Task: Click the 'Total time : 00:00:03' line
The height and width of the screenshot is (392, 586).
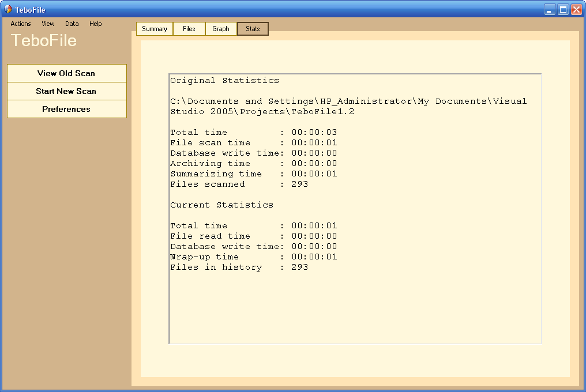Action: (x=253, y=132)
